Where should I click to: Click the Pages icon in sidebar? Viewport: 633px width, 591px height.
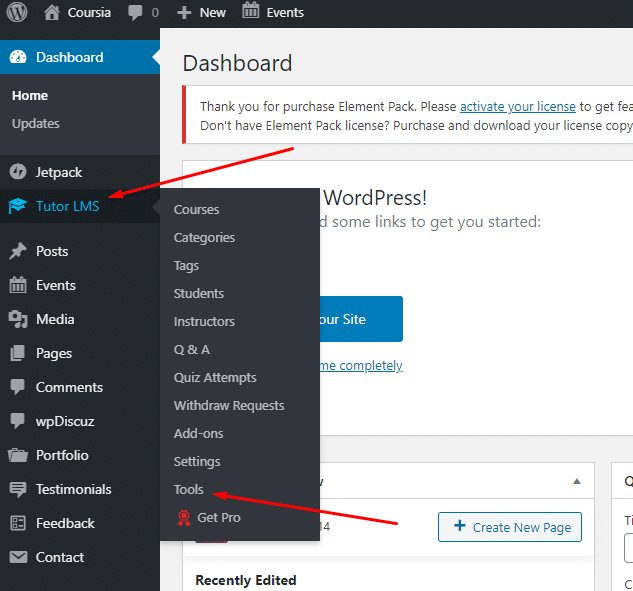pos(18,353)
